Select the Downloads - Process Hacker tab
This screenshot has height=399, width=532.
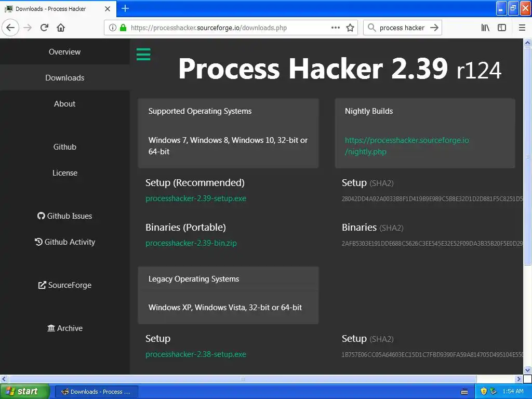[x=58, y=9]
